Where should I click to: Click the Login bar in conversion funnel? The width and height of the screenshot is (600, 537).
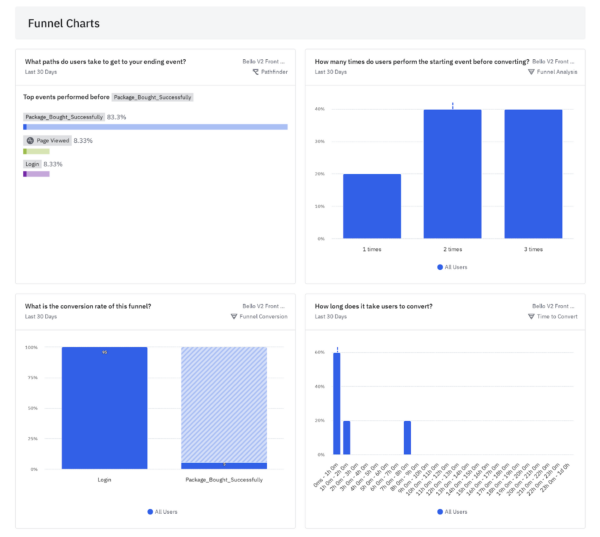pyautogui.click(x=104, y=408)
